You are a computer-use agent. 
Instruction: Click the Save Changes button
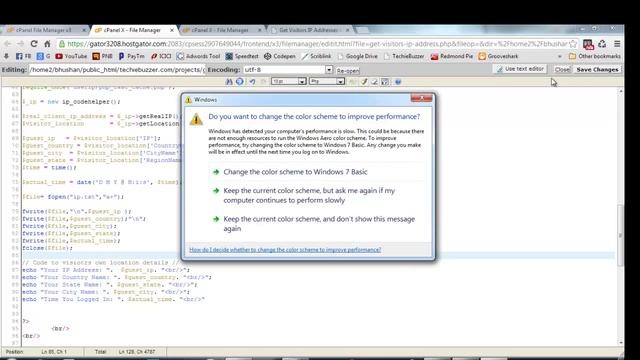coord(597,70)
